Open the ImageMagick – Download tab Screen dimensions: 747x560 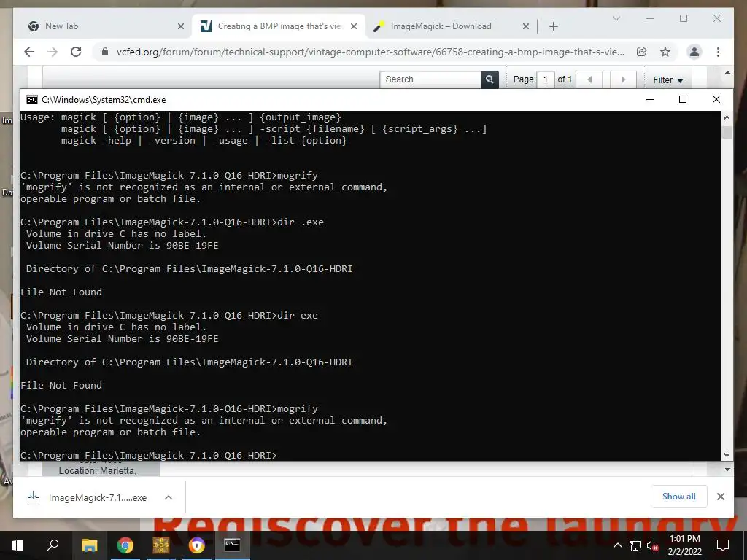point(441,26)
